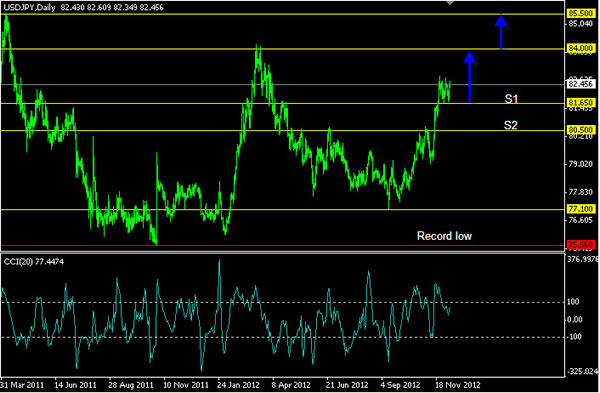
Task: Click the 79.020 price scale value
Action: click(x=581, y=164)
